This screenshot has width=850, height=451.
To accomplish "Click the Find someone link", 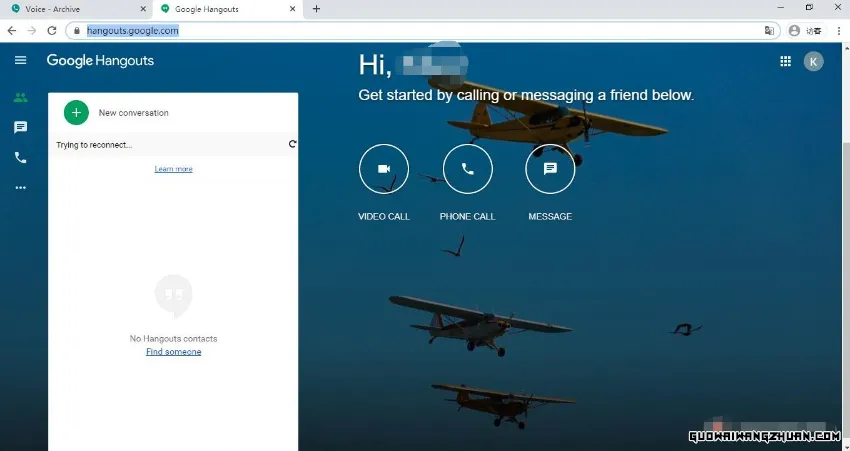I will tap(173, 352).
